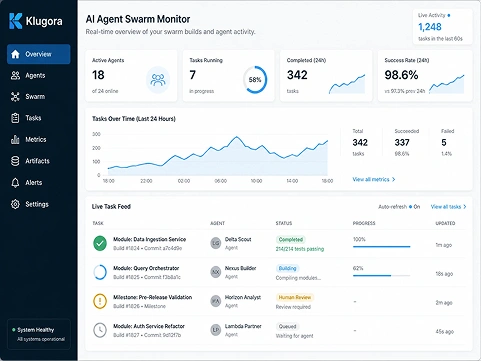Screen dimensions: 481x361
Task: Click the Active Agents group icon
Action: (158, 80)
